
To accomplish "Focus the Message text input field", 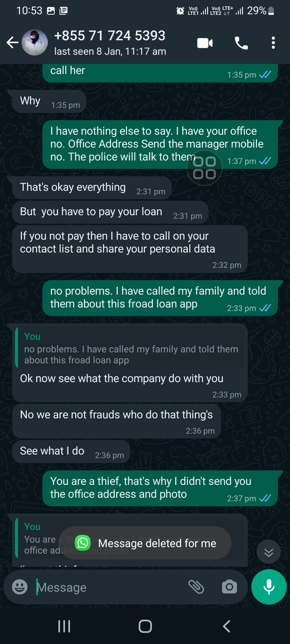I will click(107, 587).
